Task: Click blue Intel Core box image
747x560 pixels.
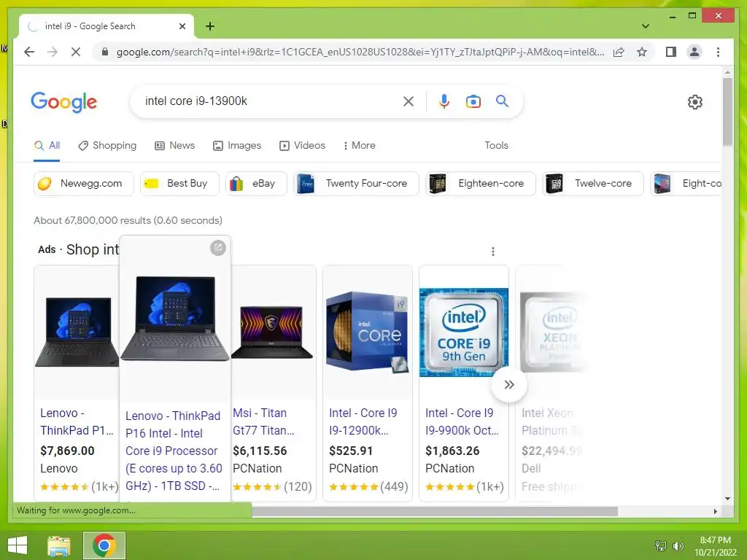Action: point(368,332)
